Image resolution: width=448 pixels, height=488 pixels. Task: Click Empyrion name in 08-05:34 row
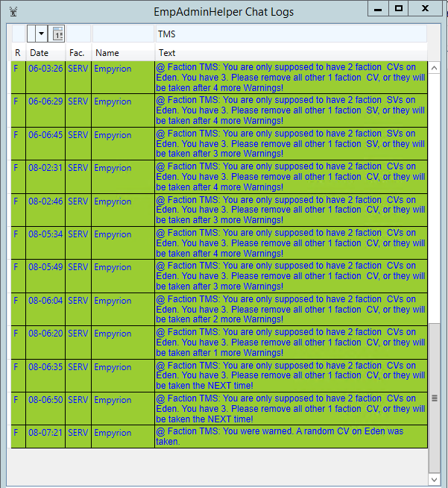(113, 234)
